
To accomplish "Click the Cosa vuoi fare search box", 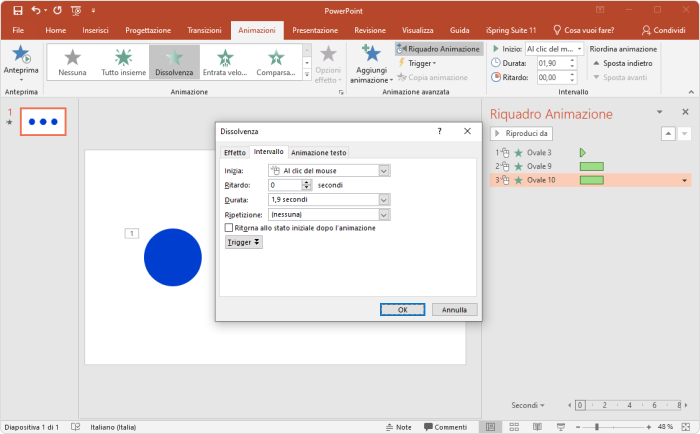I will (x=583, y=30).
